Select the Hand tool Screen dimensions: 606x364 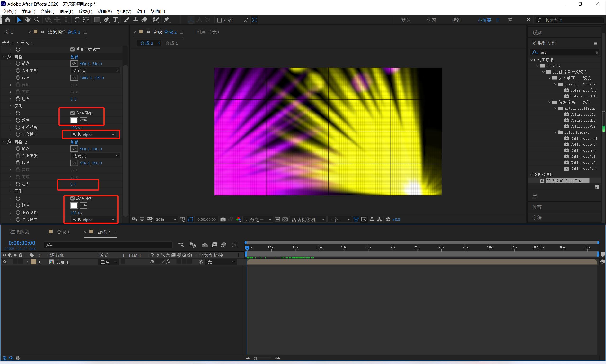tap(28, 20)
